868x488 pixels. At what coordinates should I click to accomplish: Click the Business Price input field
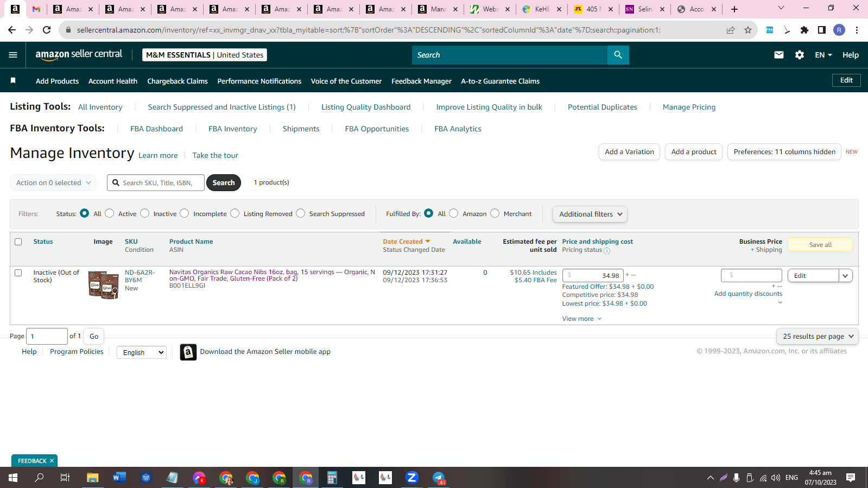751,275
